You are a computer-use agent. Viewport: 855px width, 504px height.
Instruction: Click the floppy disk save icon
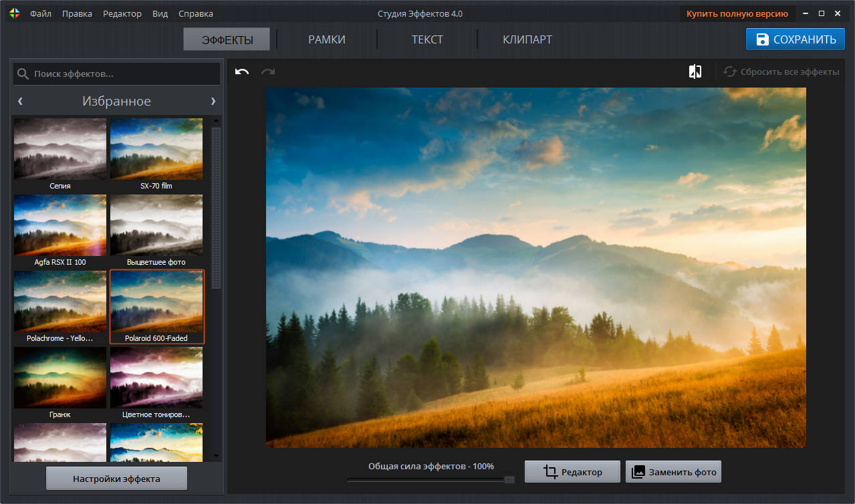pyautogui.click(x=762, y=39)
